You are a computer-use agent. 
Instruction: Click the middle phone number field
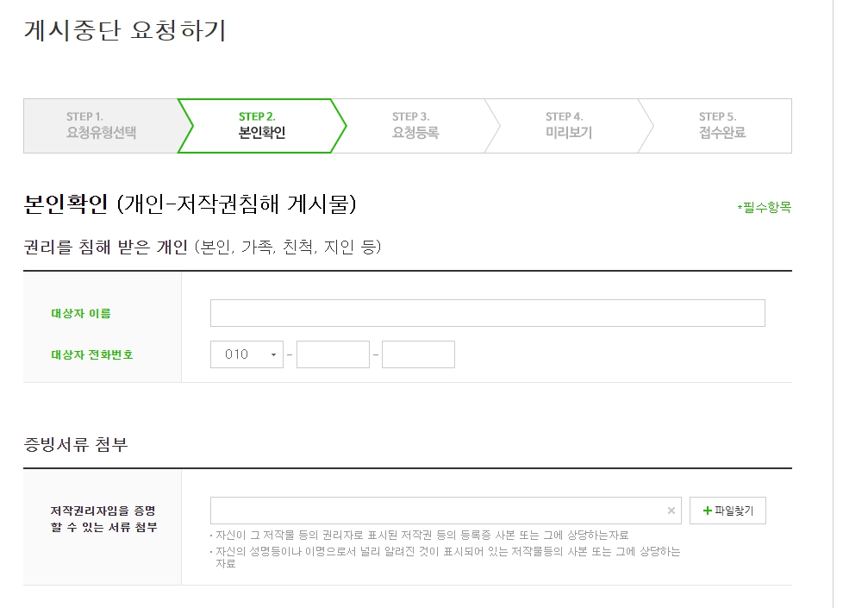[x=333, y=354]
